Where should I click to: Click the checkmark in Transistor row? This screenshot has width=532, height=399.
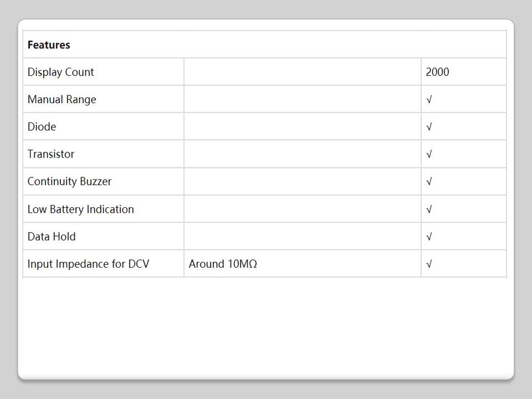coord(429,154)
